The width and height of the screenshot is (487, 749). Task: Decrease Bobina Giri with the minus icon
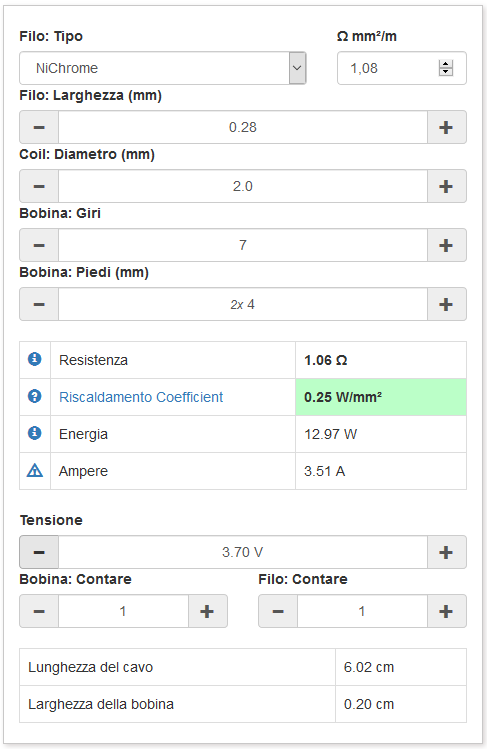pos(39,245)
